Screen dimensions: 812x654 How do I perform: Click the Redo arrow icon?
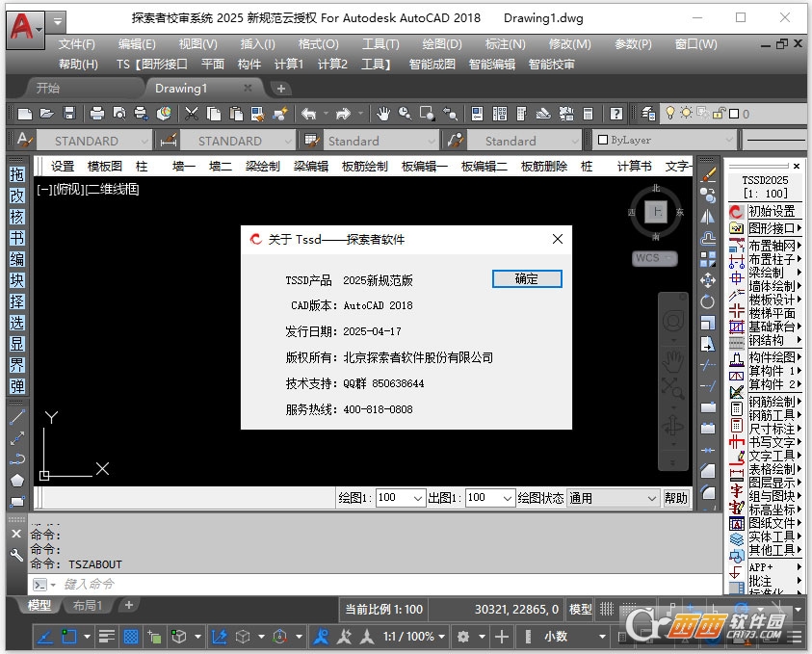(x=343, y=114)
